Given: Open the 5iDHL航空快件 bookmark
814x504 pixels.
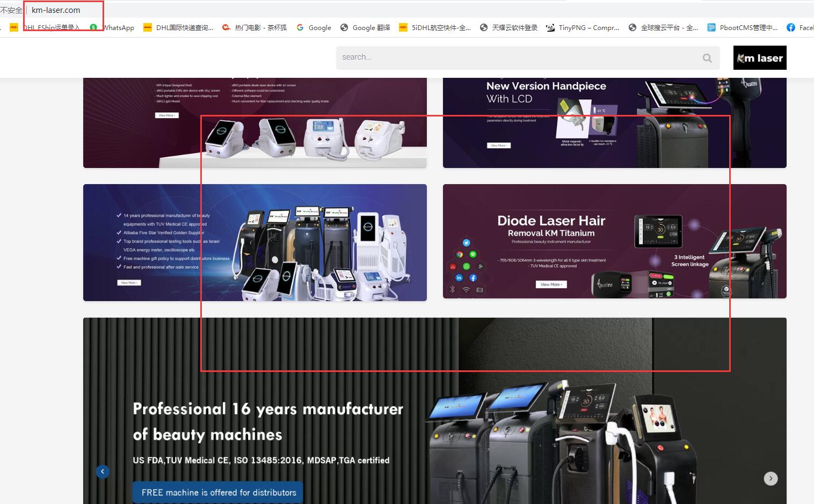Looking at the screenshot, I should point(435,27).
